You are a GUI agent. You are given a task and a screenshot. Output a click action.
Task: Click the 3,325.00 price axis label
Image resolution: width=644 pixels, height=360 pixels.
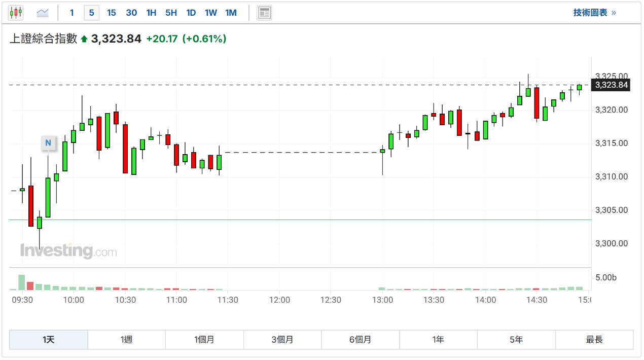click(611, 77)
